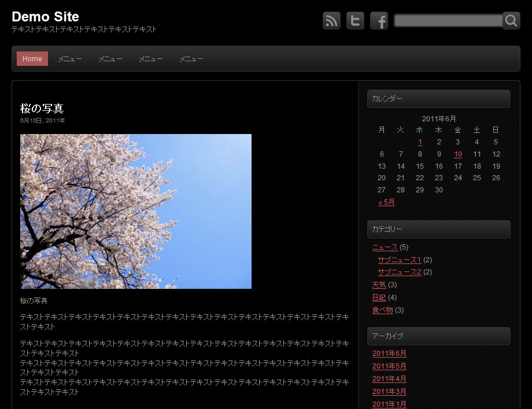
Task: Open the 天気 category
Action: (x=379, y=285)
